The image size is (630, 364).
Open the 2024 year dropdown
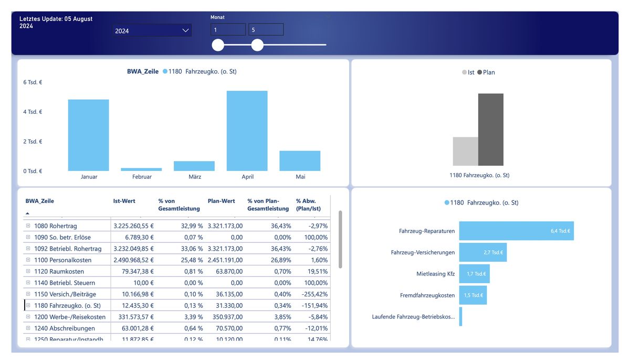pyautogui.click(x=152, y=30)
